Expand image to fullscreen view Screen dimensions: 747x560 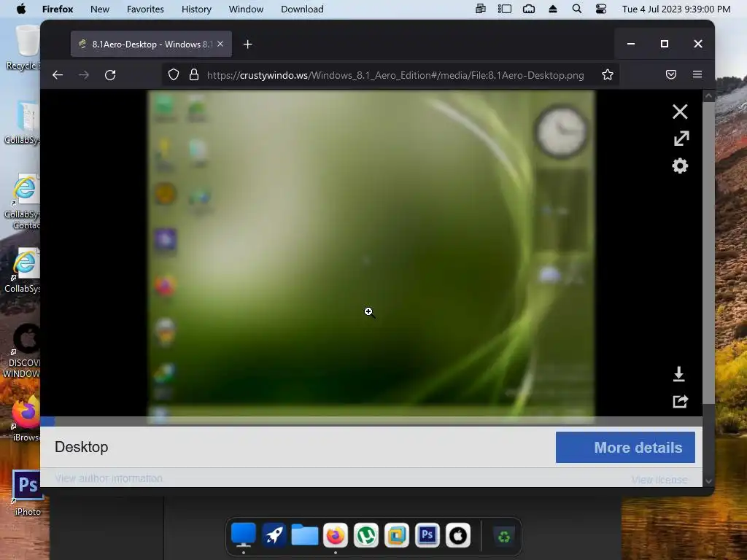pyautogui.click(x=681, y=139)
